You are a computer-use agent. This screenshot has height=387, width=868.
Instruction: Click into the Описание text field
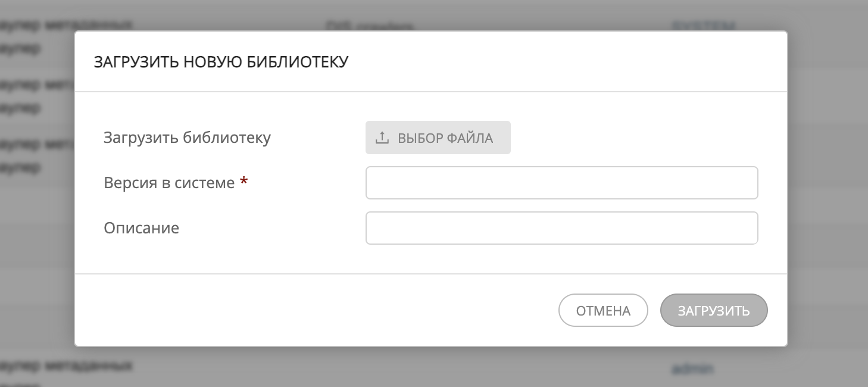click(x=561, y=228)
